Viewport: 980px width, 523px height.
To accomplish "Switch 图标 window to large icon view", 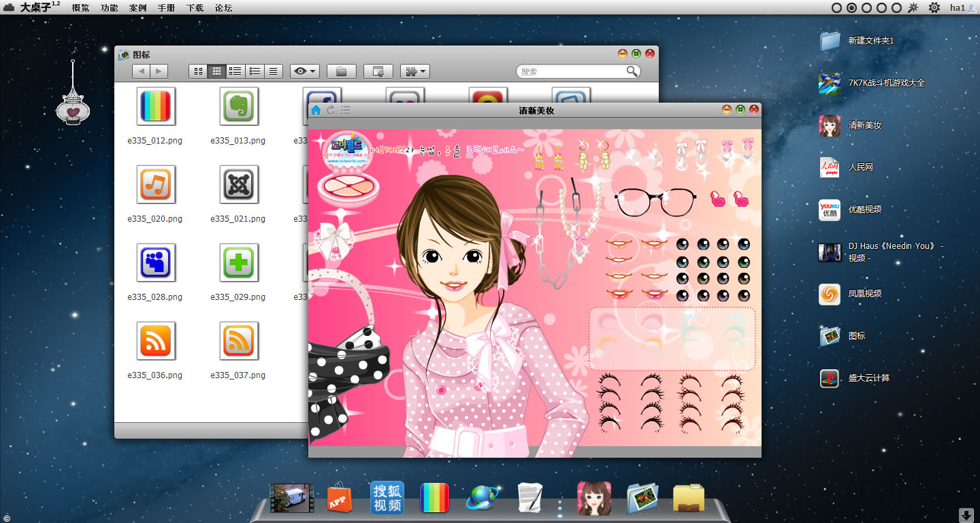I will click(x=198, y=71).
